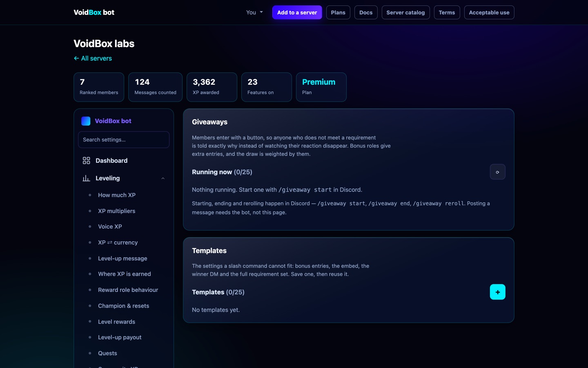This screenshot has height=368, width=588.
Task: Select Quests in the sidebar
Action: [x=107, y=353]
